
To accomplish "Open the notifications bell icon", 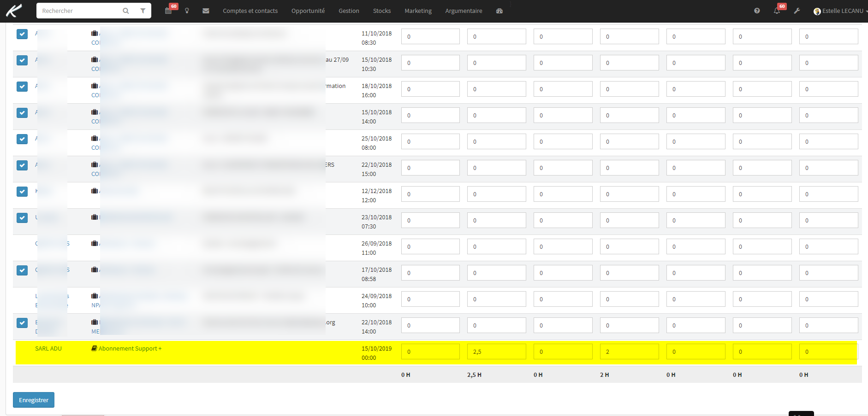I will [777, 11].
